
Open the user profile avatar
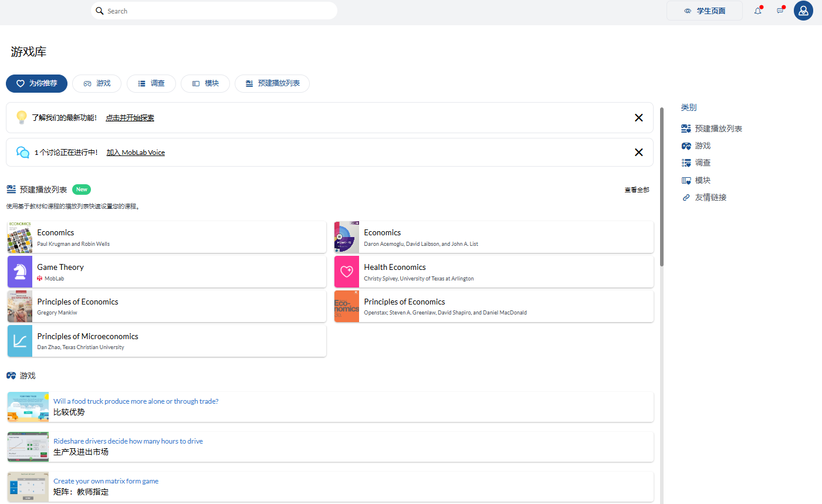(803, 11)
